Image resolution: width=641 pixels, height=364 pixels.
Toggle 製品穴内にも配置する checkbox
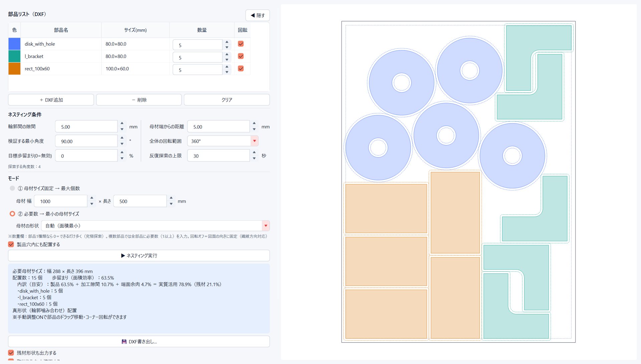click(x=11, y=244)
